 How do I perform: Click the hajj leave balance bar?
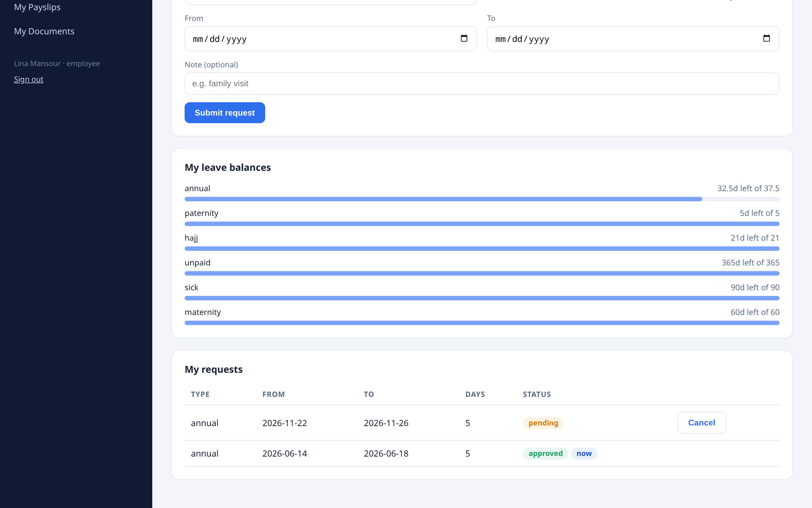click(482, 249)
